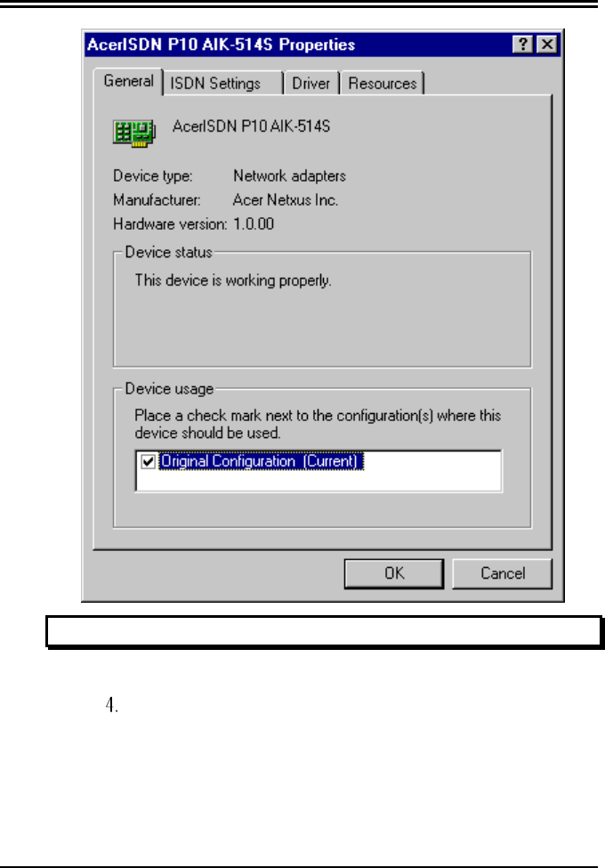The width and height of the screenshot is (605, 868).
Task: Click the Network adapters device type value
Action: pos(289,176)
